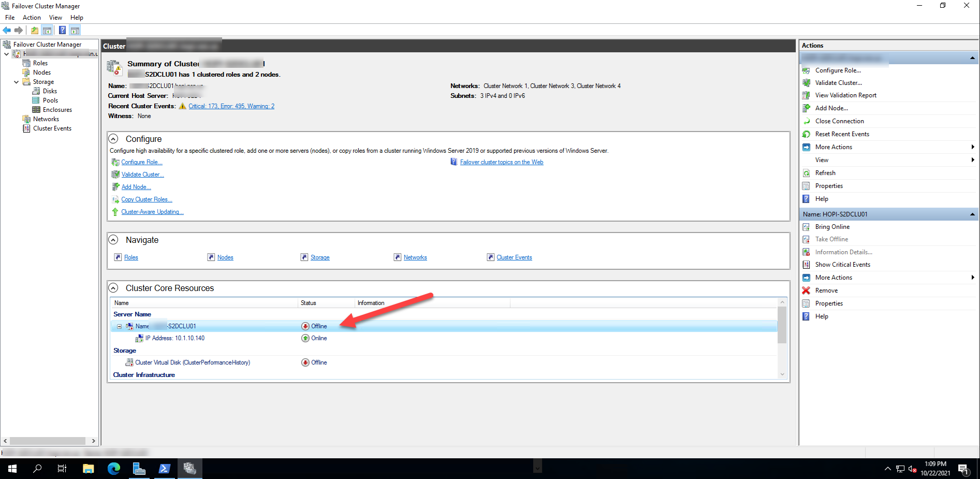Screen dimensions: 980x479
Task: Open the Configure Role... link
Action: 142,162
